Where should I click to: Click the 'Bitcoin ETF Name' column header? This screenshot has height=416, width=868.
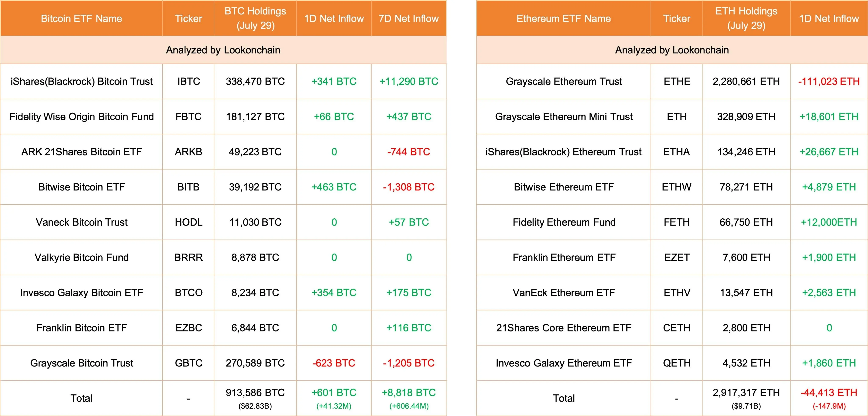pos(81,18)
